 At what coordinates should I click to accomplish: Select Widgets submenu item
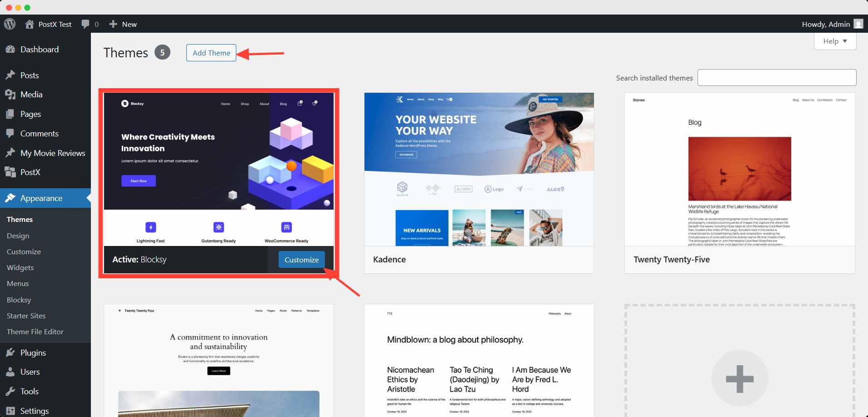[20, 267]
